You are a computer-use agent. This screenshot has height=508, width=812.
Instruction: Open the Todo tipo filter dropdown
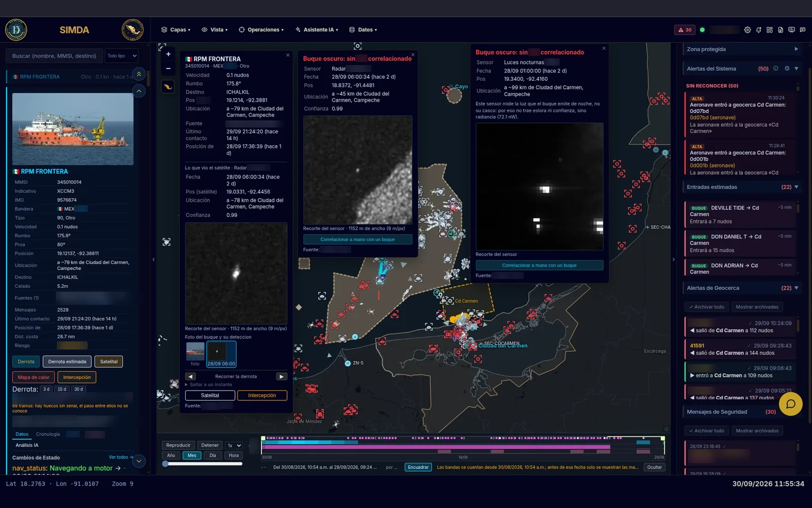122,56
